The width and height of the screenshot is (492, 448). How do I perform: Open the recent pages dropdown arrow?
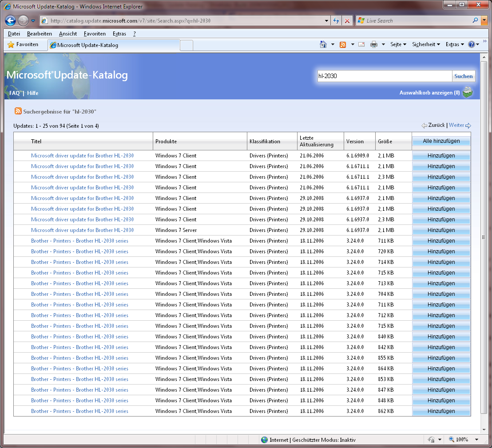click(x=33, y=21)
